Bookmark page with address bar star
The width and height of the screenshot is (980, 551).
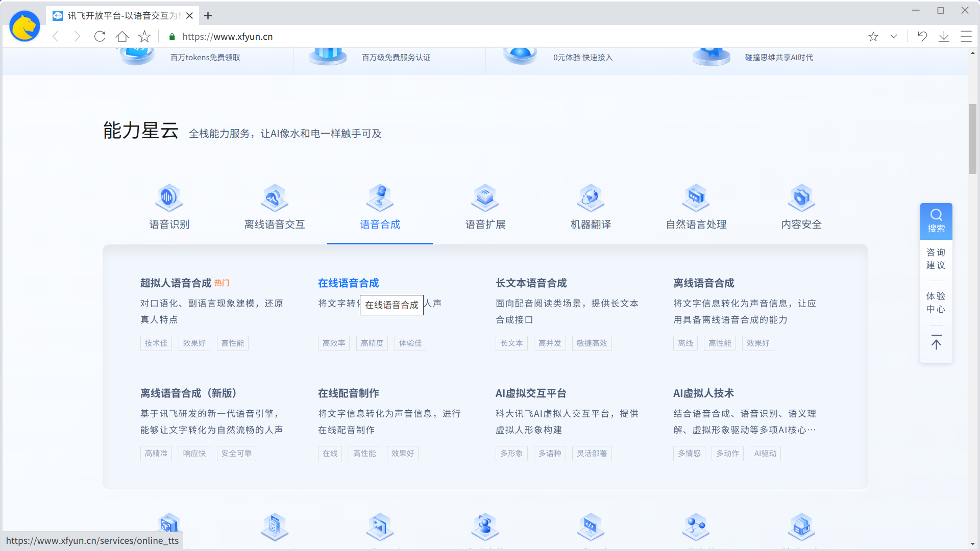click(x=873, y=36)
